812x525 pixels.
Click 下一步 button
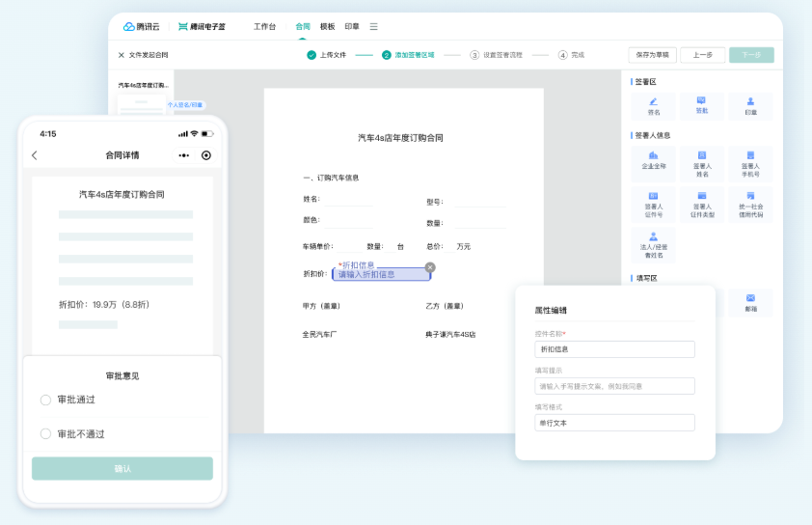coord(751,55)
